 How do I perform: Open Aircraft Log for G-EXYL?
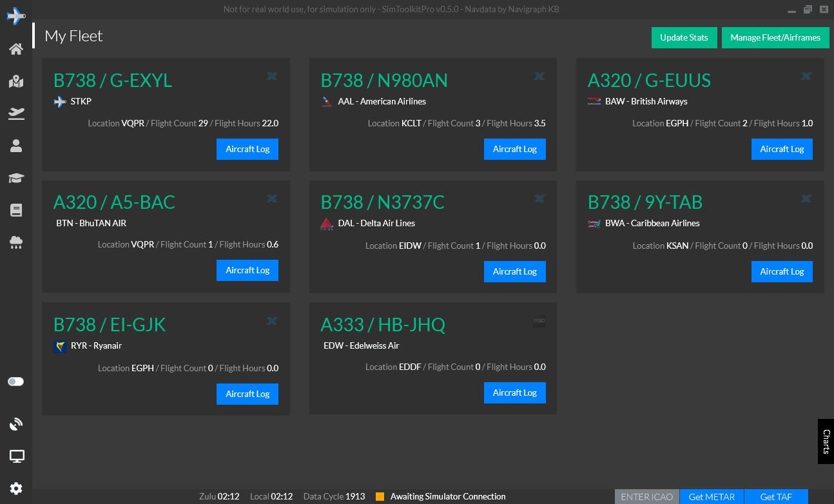coord(247,149)
